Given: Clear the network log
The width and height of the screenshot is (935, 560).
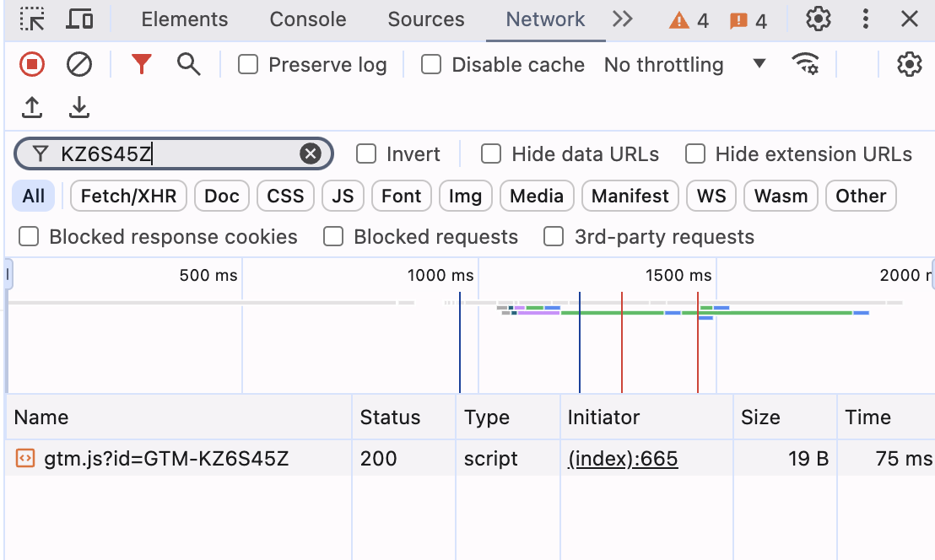Looking at the screenshot, I should pos(78,64).
